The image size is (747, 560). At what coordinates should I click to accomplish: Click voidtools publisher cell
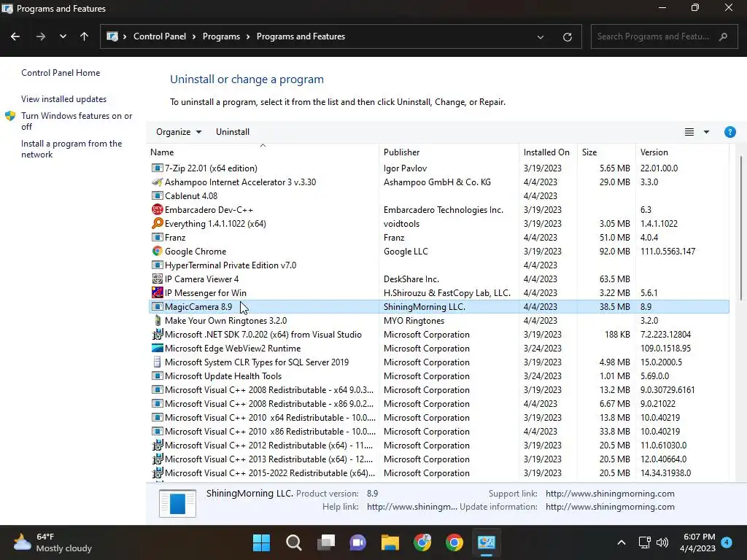[402, 223]
